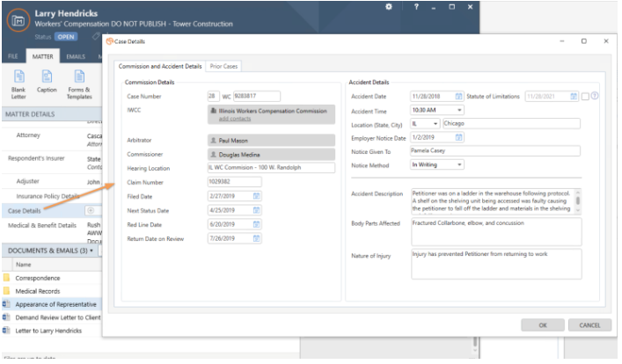The height and width of the screenshot is (364, 622).
Task: Open the FILE ribbon tab
Action: pyautogui.click(x=13, y=56)
